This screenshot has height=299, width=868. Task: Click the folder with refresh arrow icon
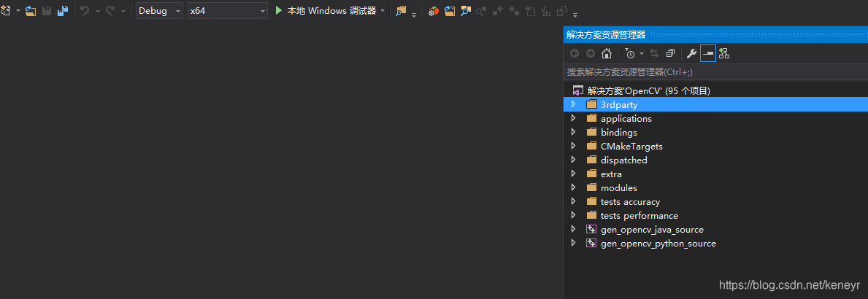click(450, 10)
